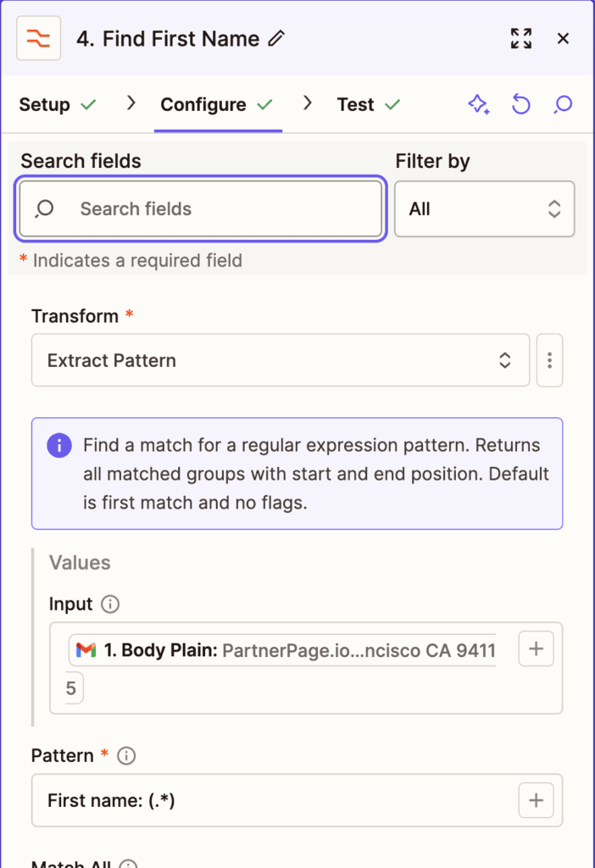Viewport: 595px width, 868px height.
Task: Click the Body Plain Gmail data pill
Action: point(284,650)
